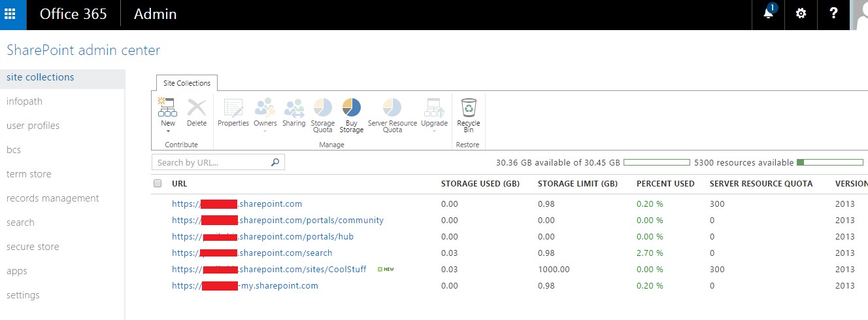Open the root sharepoint.com site URL

(237, 204)
